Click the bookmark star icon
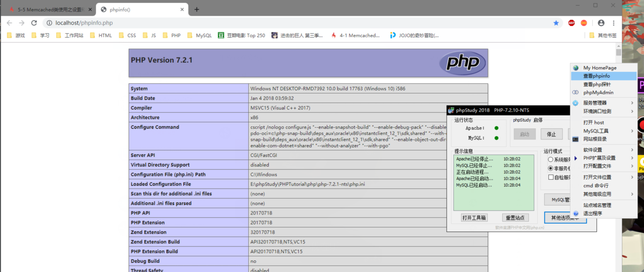The height and width of the screenshot is (272, 644). pyautogui.click(x=556, y=23)
